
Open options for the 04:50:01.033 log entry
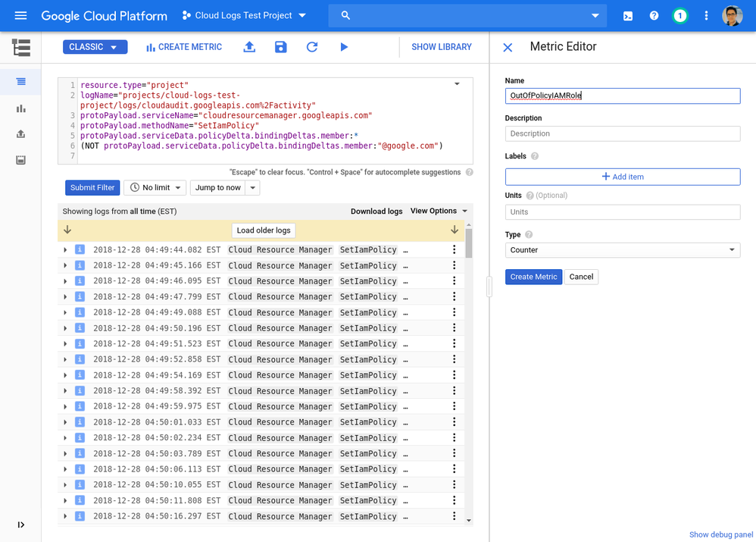coord(455,421)
